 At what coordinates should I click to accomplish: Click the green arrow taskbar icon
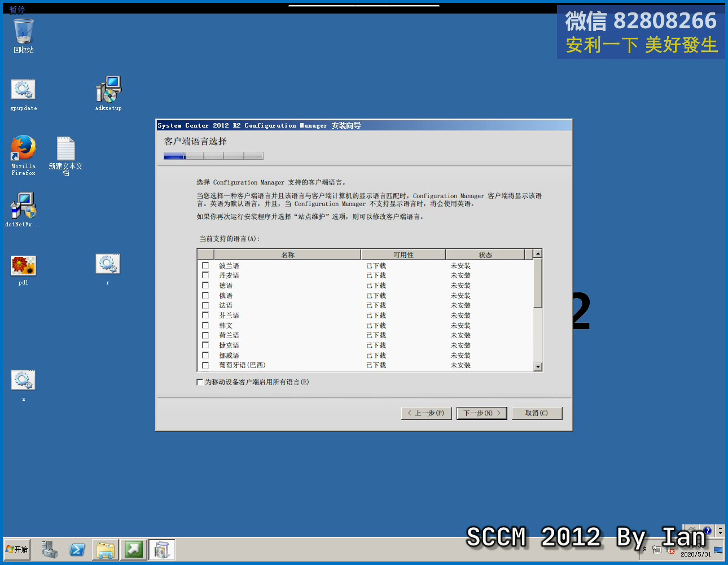[134, 549]
